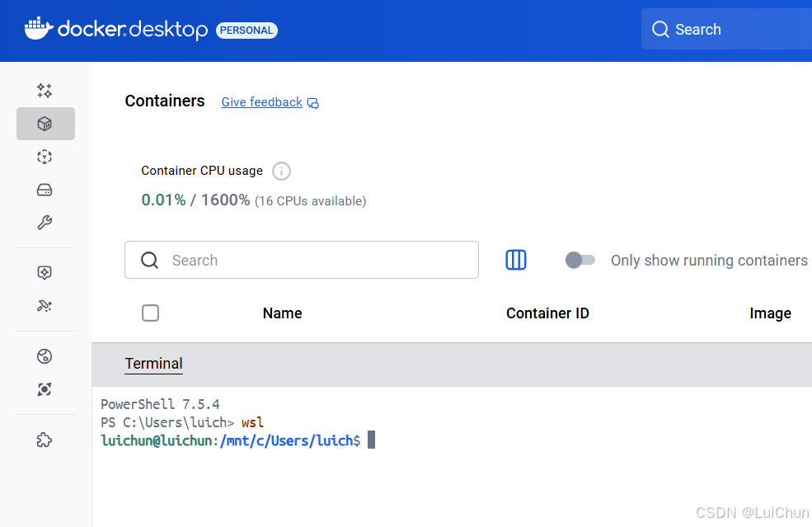The image size is (812, 527).
Task: Select the Containers cube icon in sidebar
Action: click(45, 124)
